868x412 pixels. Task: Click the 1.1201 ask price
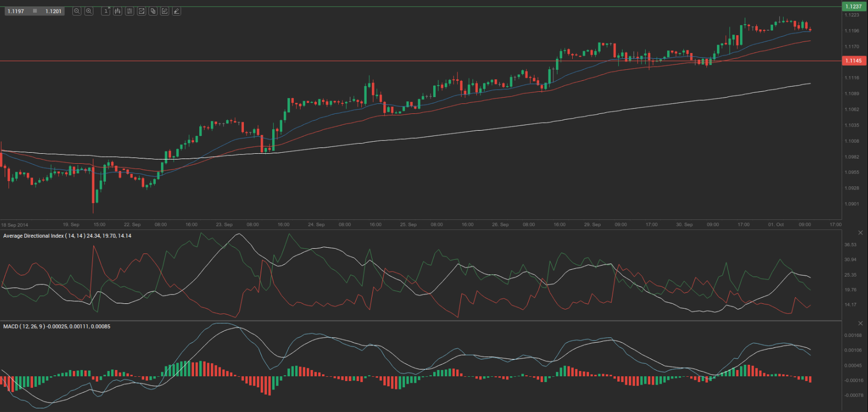(x=53, y=11)
